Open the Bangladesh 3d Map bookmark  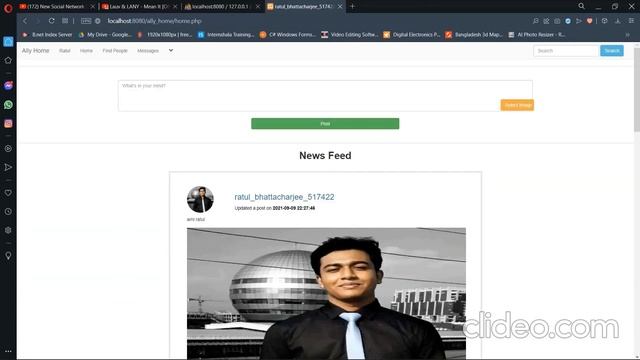click(x=473, y=35)
